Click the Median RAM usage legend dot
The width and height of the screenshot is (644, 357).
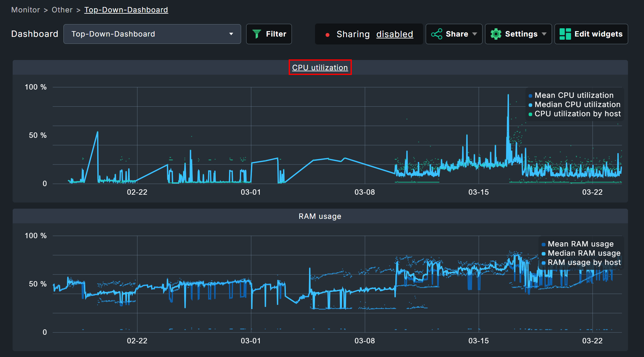point(543,253)
